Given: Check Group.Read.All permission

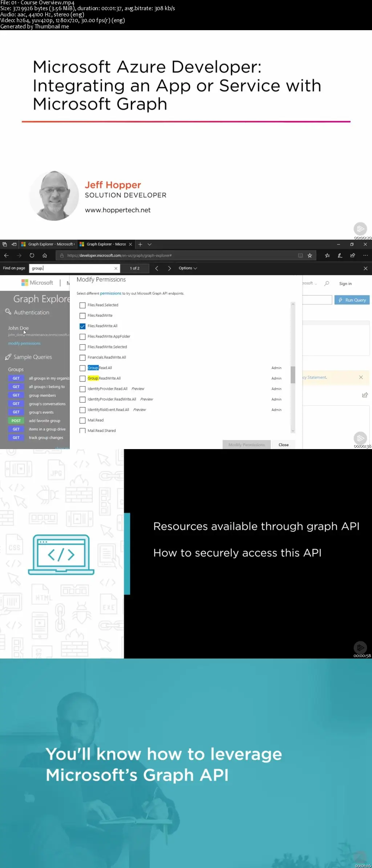Looking at the screenshot, I should [82, 368].
